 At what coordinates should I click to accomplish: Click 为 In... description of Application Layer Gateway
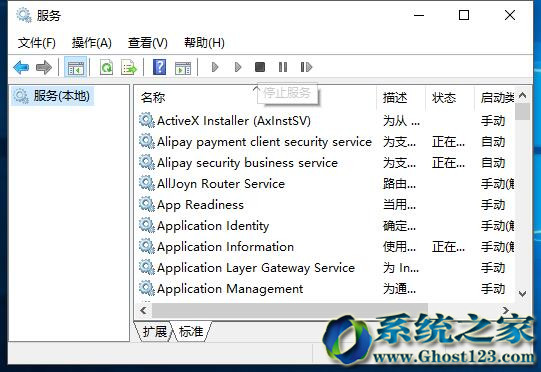[x=401, y=268]
